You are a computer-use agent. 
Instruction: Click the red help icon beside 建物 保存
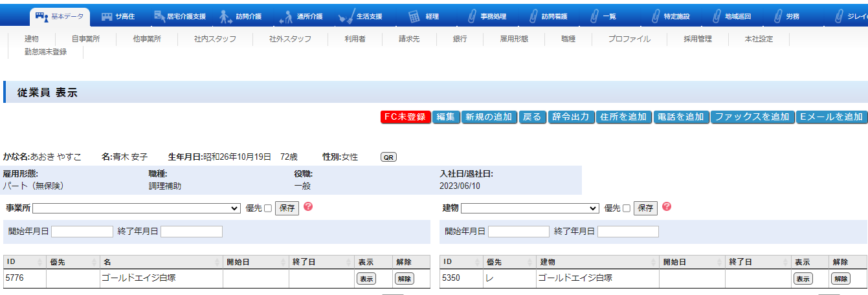667,207
